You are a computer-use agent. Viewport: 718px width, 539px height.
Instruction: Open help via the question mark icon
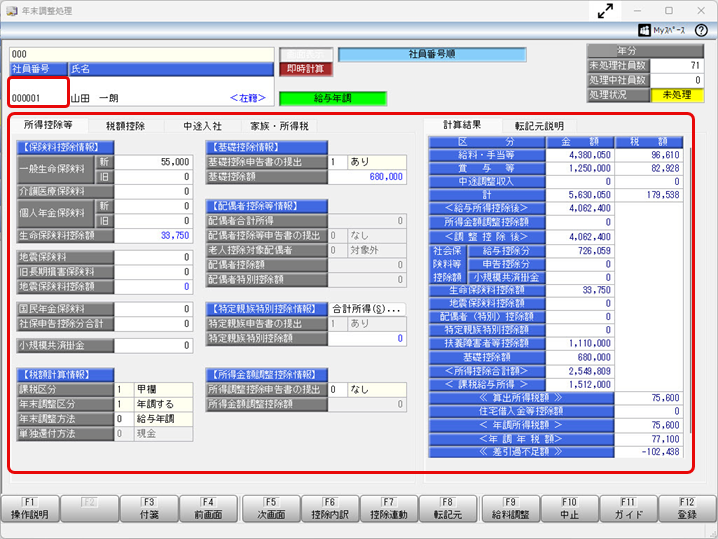pyautogui.click(x=701, y=30)
